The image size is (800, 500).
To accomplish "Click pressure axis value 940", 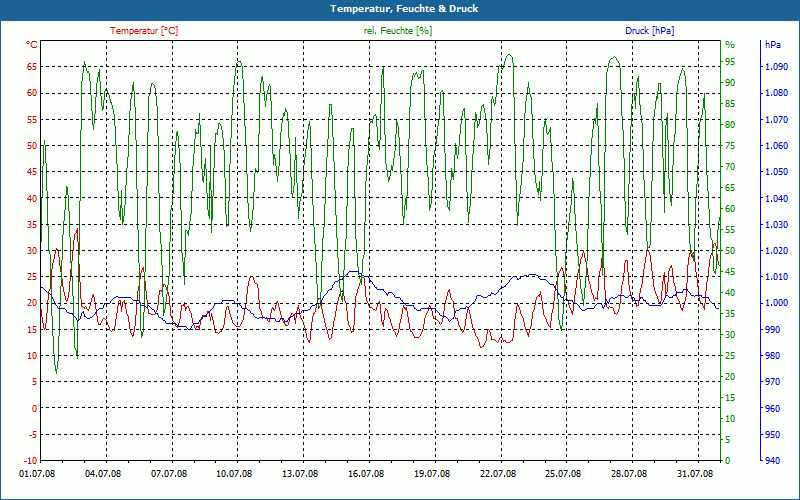I will tap(774, 461).
